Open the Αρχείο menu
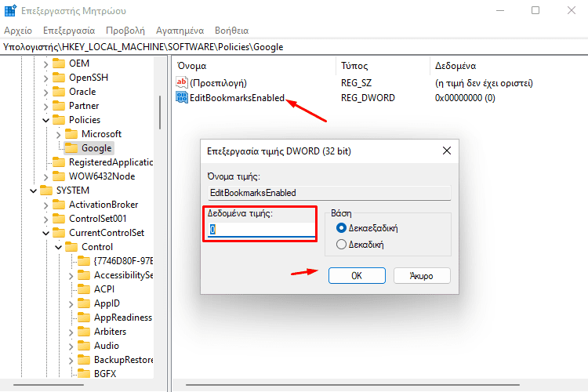Screen dimensions: 588x392 (18, 31)
